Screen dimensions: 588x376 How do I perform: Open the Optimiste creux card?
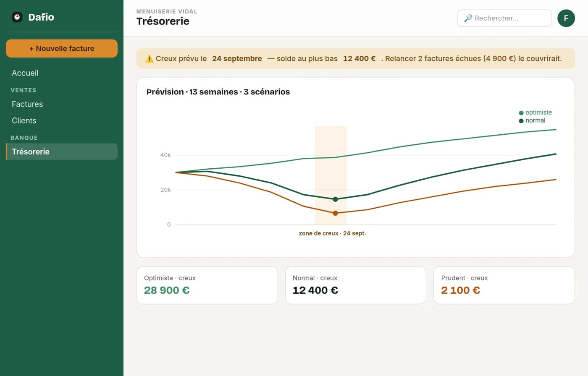pyautogui.click(x=207, y=285)
